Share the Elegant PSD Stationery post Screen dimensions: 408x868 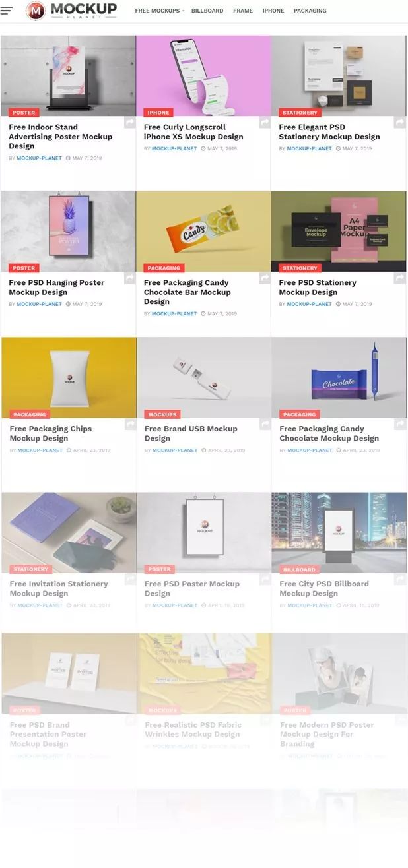click(399, 123)
